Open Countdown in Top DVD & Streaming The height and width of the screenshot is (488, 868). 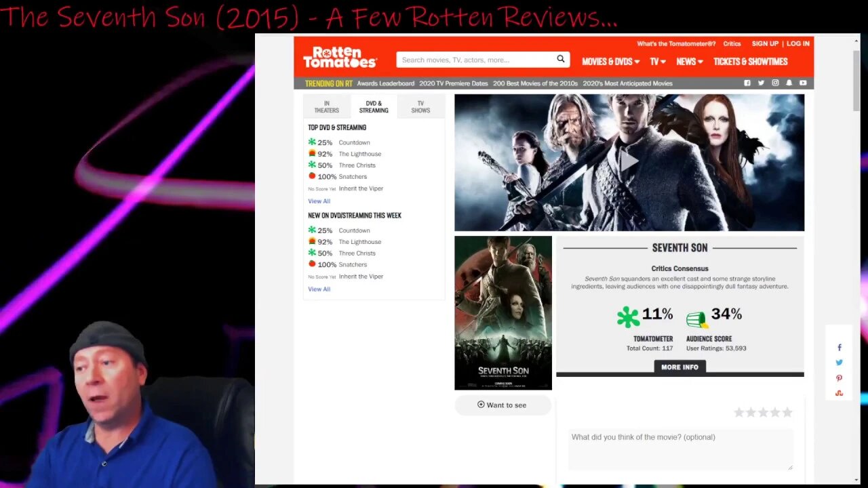[x=354, y=142]
